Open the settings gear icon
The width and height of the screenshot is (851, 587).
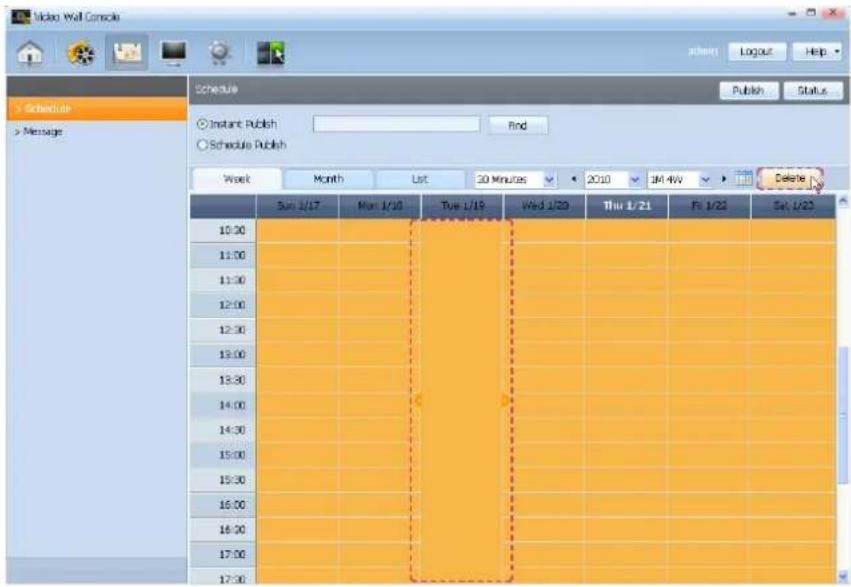(x=219, y=53)
